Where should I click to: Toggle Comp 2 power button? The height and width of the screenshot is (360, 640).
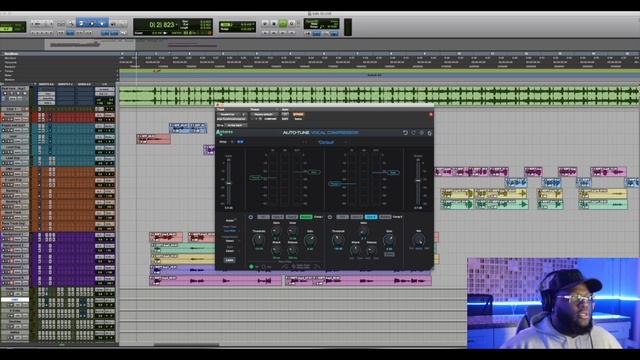click(x=330, y=217)
